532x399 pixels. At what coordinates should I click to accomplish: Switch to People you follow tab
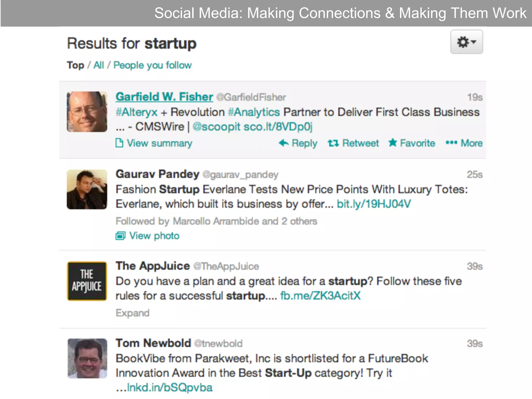point(152,65)
